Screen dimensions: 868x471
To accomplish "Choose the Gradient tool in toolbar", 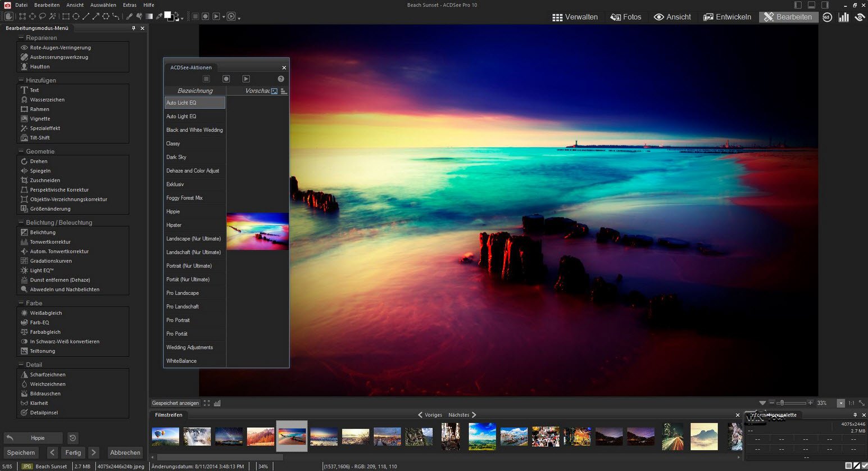I will (x=149, y=17).
